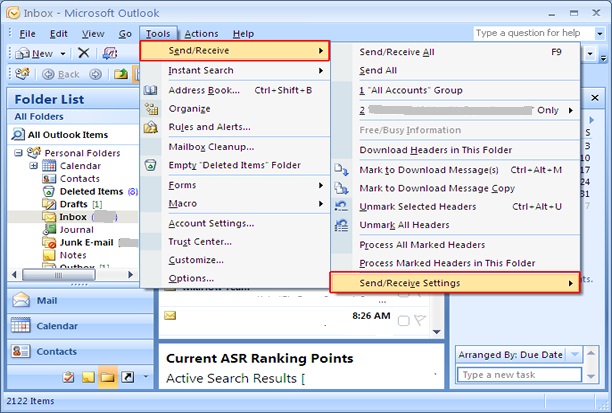The image size is (612, 413).
Task: Click the Calendar icon in navigation pane
Action: (x=21, y=325)
